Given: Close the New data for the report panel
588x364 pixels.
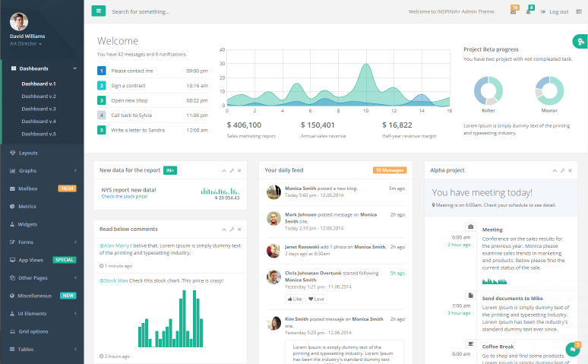Looking at the screenshot, I should 239,170.
